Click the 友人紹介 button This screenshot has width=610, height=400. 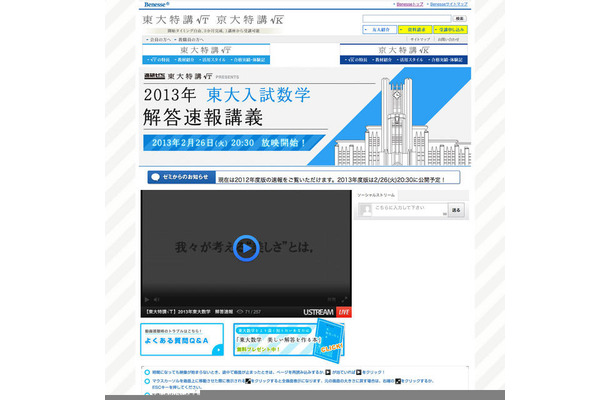tap(379, 30)
